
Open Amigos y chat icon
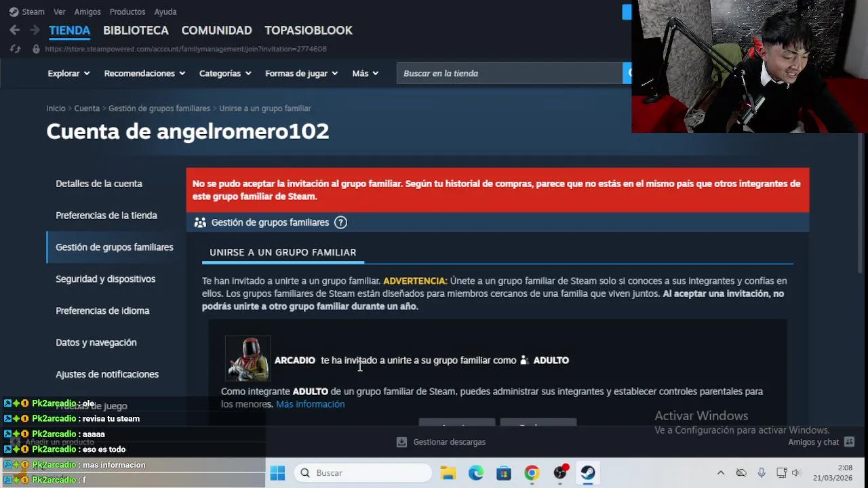[849, 442]
